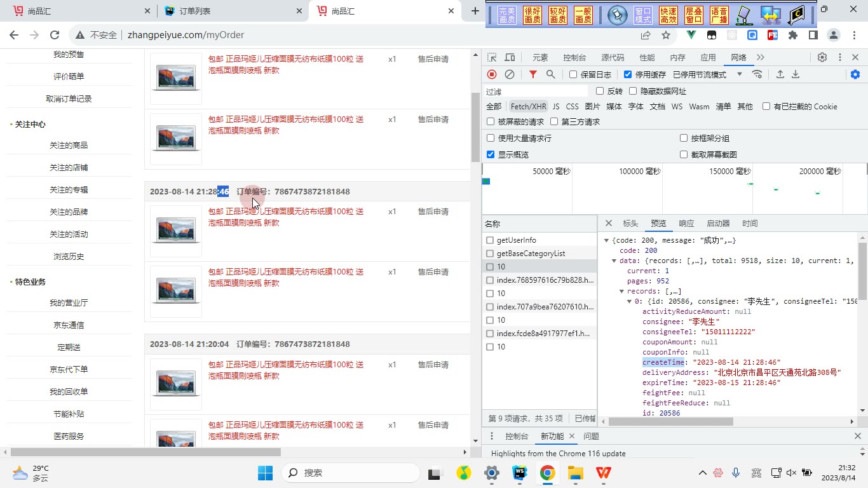Export HAR file with download arrow
868x488 pixels.
click(x=796, y=74)
